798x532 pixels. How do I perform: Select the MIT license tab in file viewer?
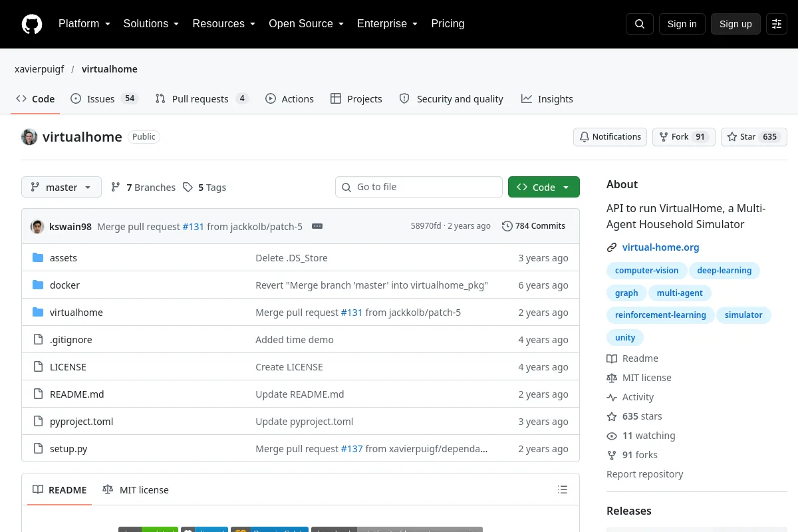(x=136, y=490)
